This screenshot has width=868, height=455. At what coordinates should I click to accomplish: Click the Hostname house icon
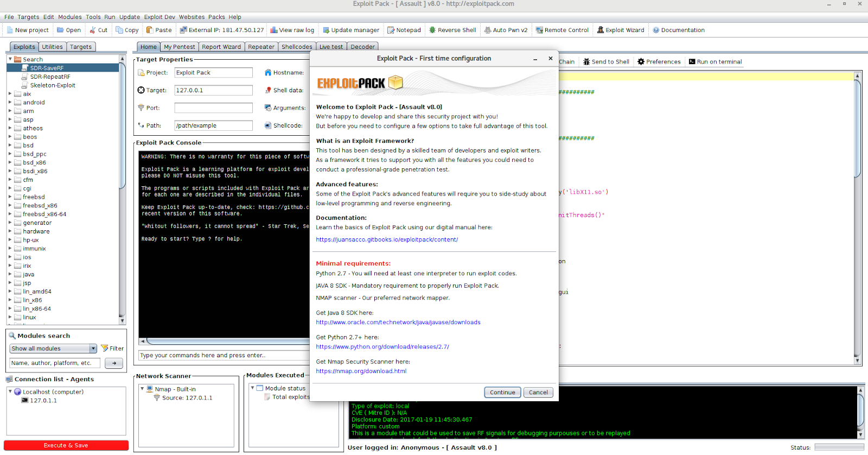click(x=268, y=72)
